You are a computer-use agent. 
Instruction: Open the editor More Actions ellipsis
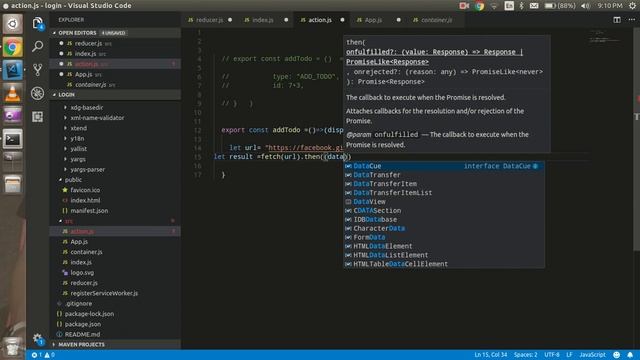(631, 20)
